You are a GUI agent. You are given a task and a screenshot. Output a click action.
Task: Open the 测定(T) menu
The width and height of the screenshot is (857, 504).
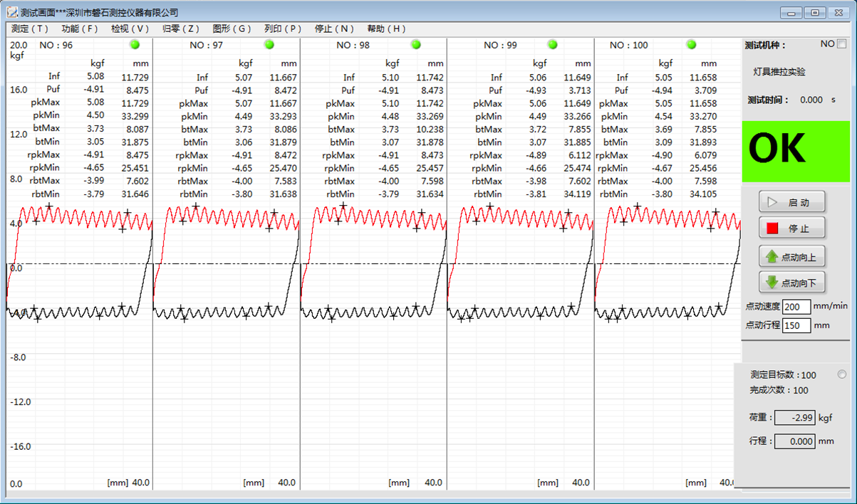30,28
